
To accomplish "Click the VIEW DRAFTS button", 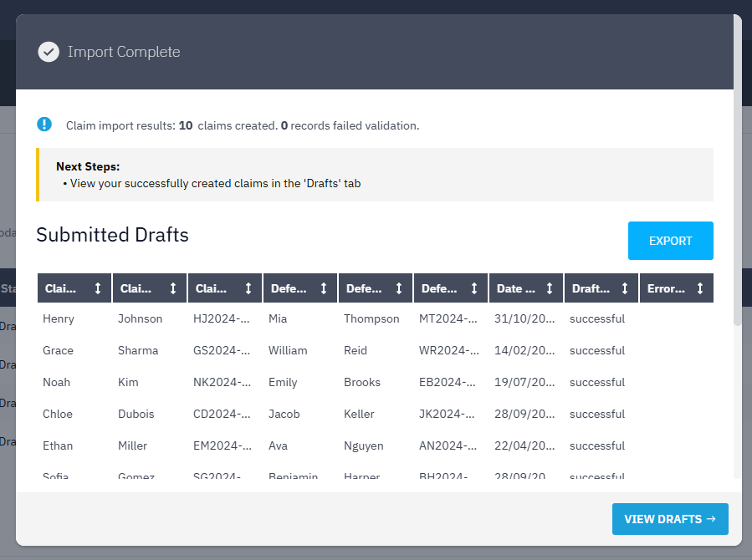I will click(669, 518).
